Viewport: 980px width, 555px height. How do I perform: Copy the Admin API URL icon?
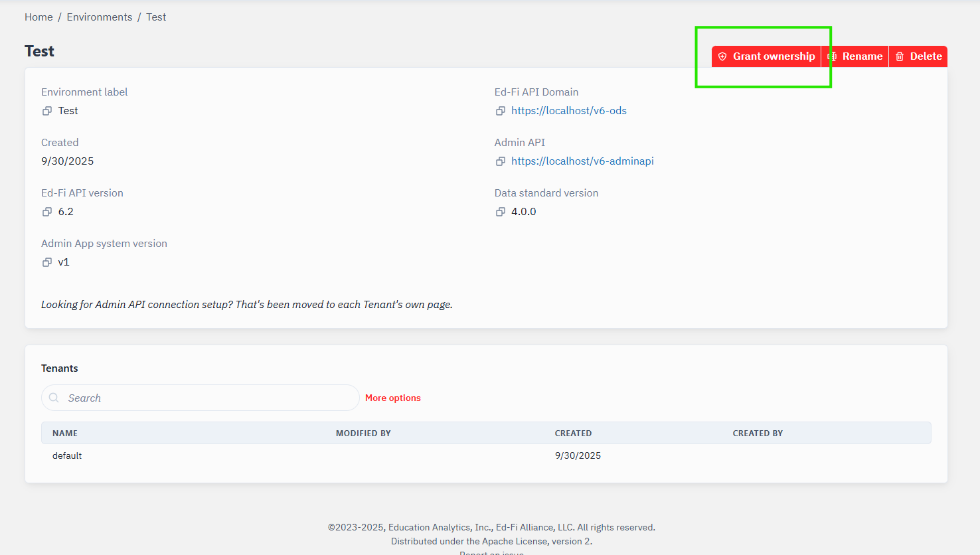coord(501,161)
